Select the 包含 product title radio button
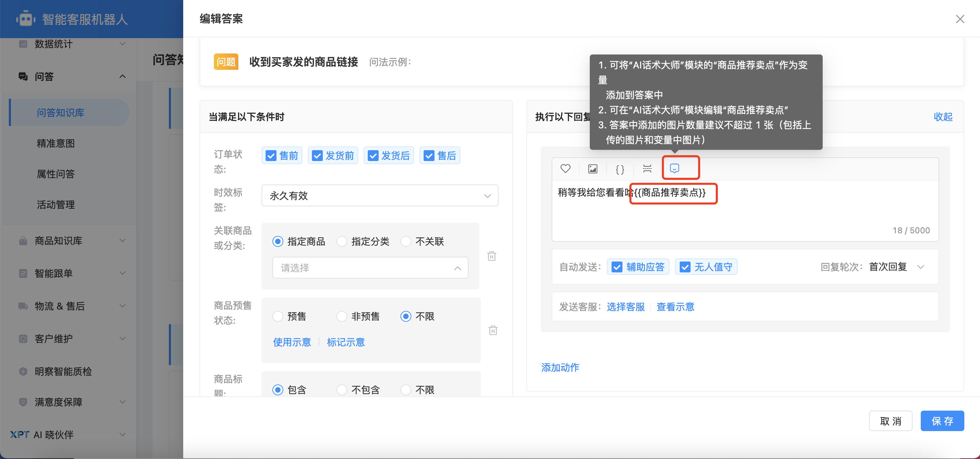Screen dimensions: 980x459 (278, 390)
